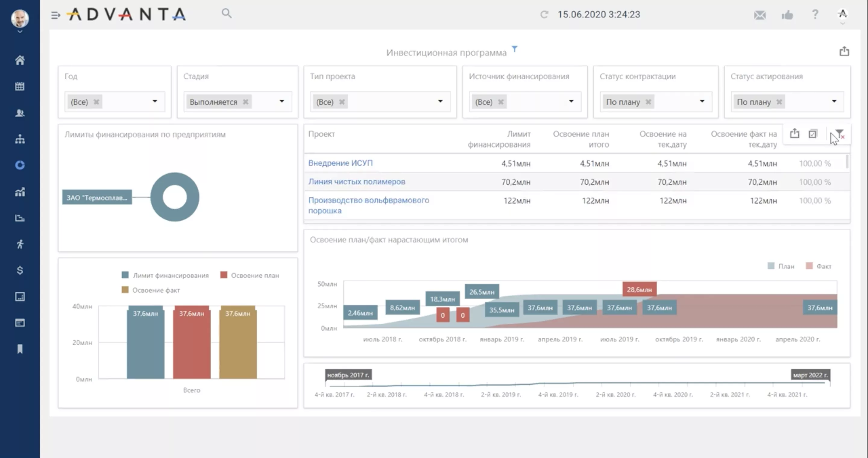
Task: Open the org structure hierarchy icon
Action: click(x=20, y=139)
